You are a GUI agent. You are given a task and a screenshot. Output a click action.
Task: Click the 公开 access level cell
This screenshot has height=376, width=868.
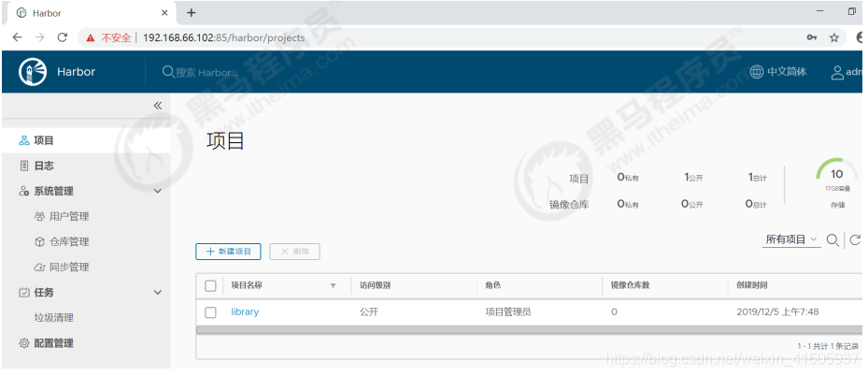click(369, 312)
